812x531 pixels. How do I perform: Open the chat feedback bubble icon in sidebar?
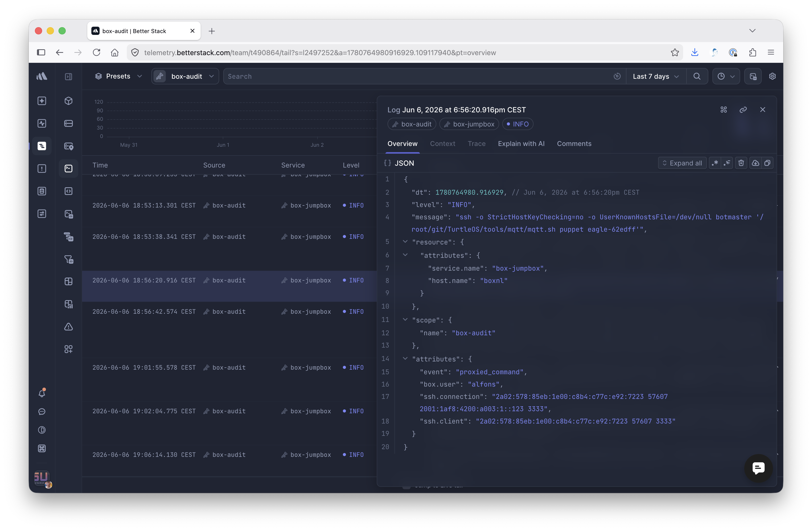(42, 412)
